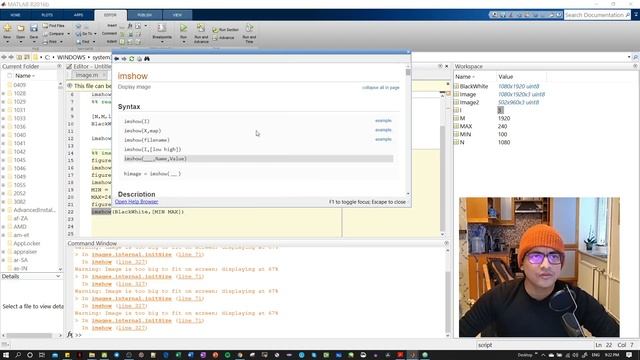Open the New button dropdown arrow

click(7, 42)
